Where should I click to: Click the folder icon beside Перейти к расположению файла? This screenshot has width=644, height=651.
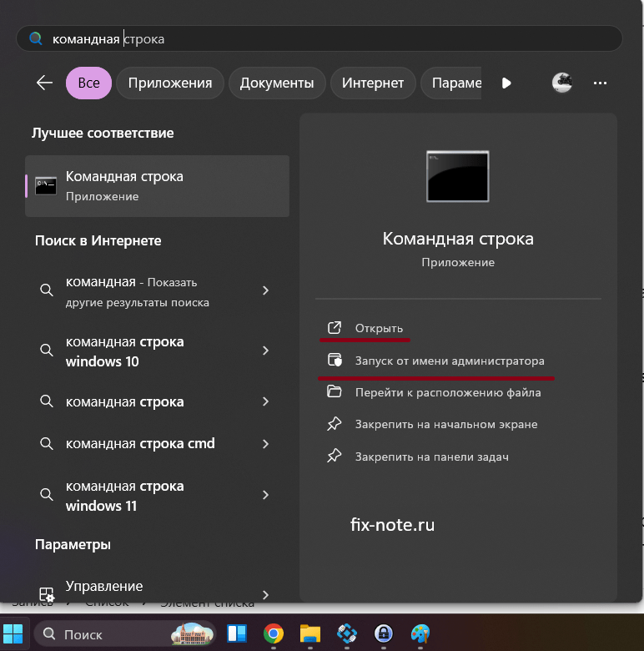click(x=334, y=391)
